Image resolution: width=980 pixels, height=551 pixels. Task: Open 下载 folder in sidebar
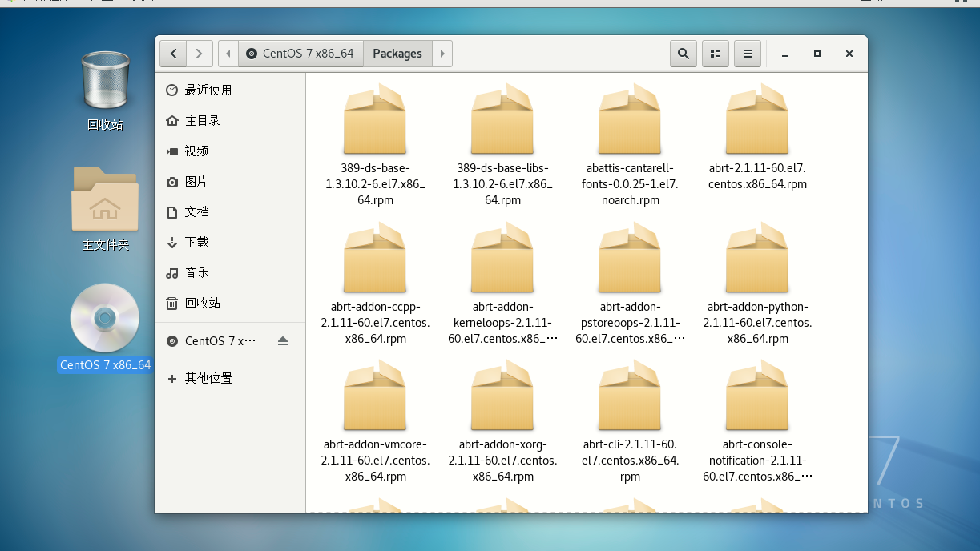click(x=230, y=242)
